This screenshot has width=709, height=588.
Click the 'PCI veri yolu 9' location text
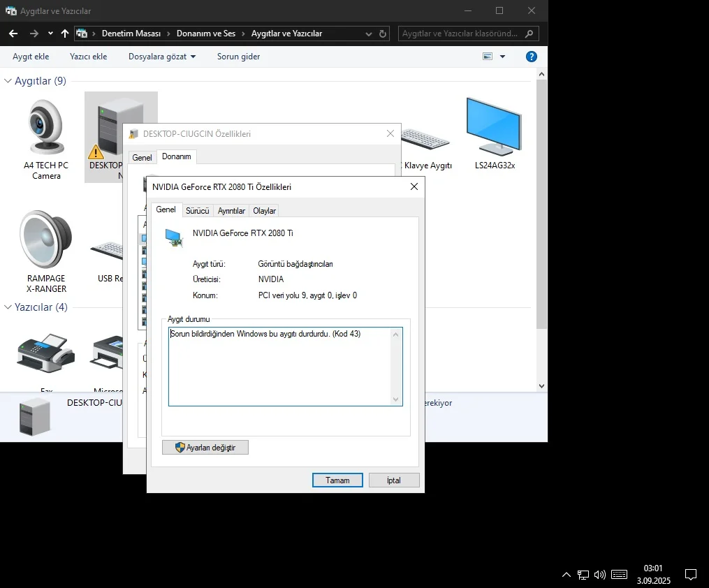(x=307, y=295)
